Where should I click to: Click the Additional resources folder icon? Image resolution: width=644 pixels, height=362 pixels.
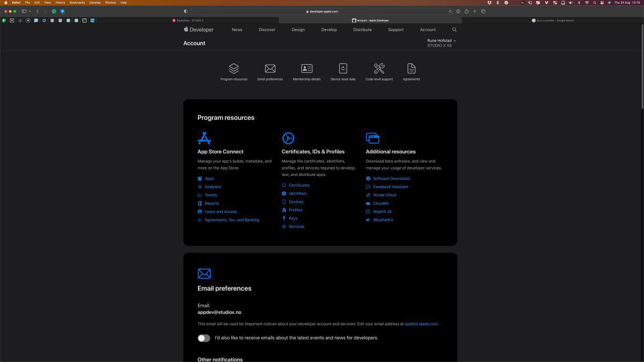[x=372, y=138]
